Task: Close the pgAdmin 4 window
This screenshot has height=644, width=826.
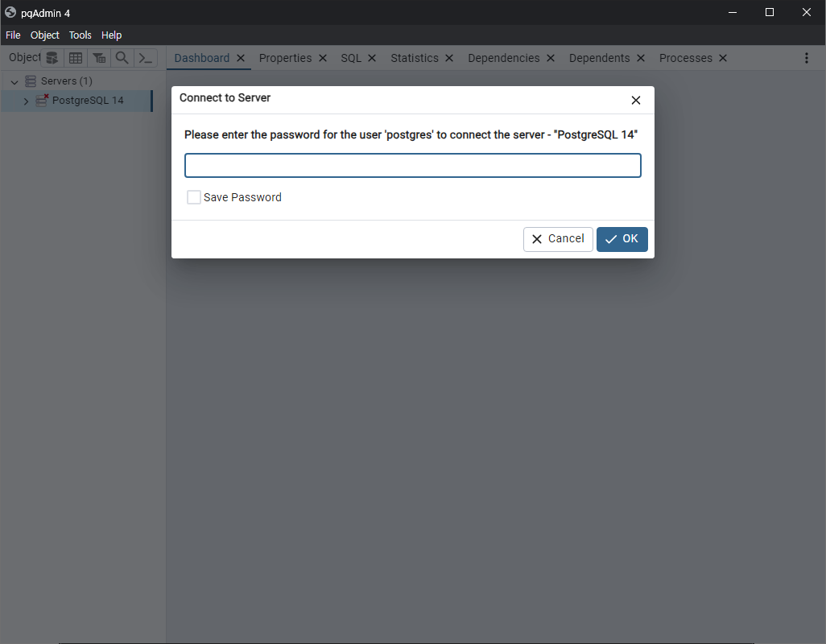Action: click(x=807, y=12)
